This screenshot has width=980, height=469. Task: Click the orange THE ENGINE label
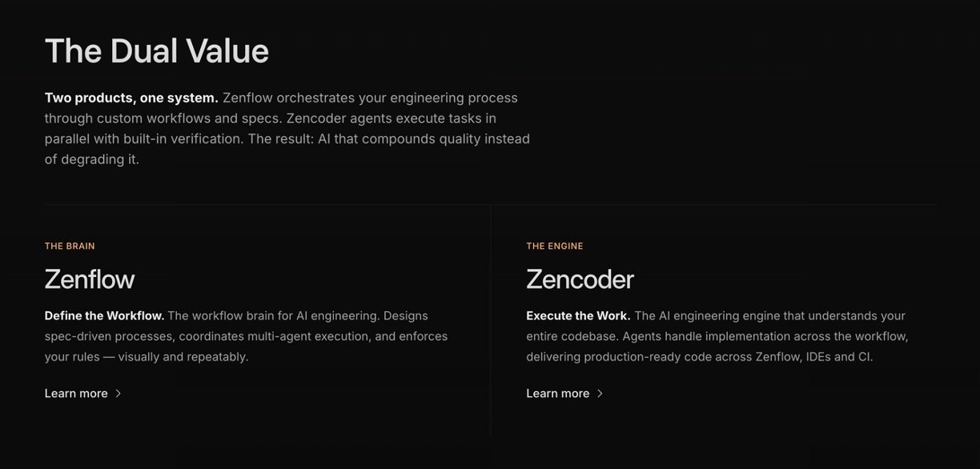pos(554,247)
